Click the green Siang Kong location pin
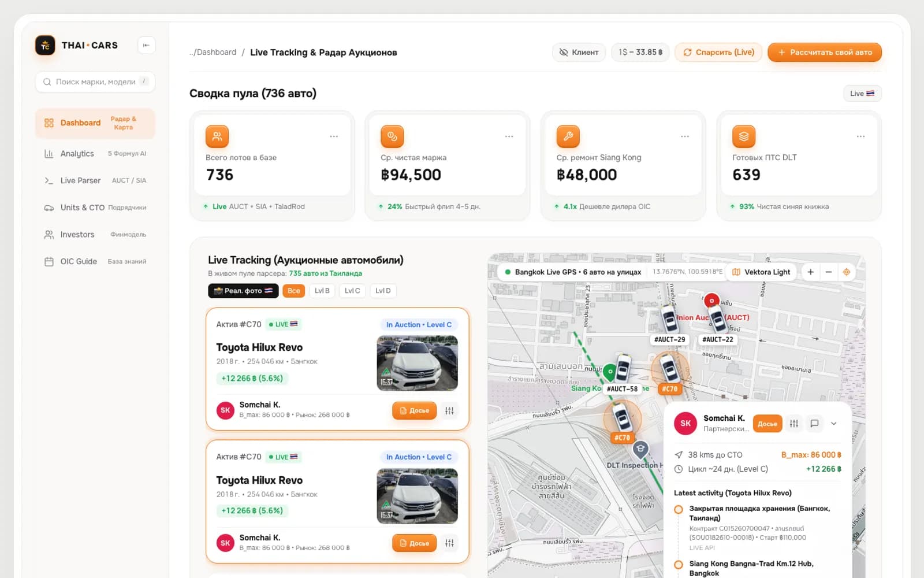The height and width of the screenshot is (578, 924). tap(609, 372)
